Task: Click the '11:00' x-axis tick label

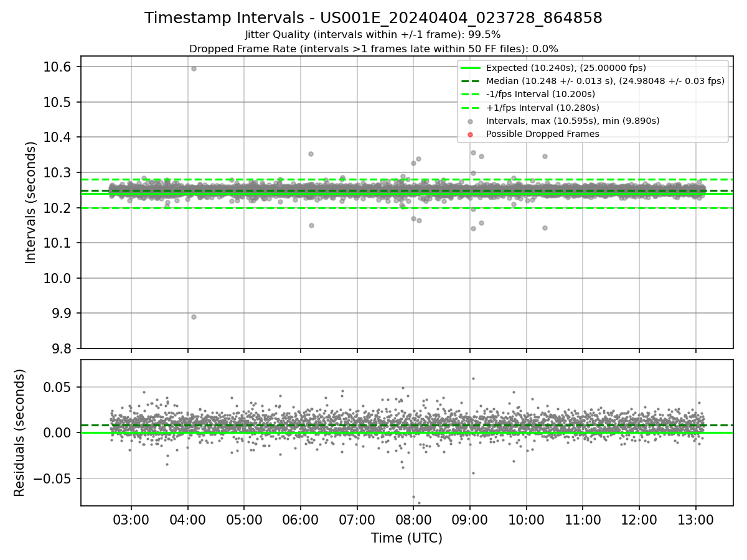Action: [583, 519]
